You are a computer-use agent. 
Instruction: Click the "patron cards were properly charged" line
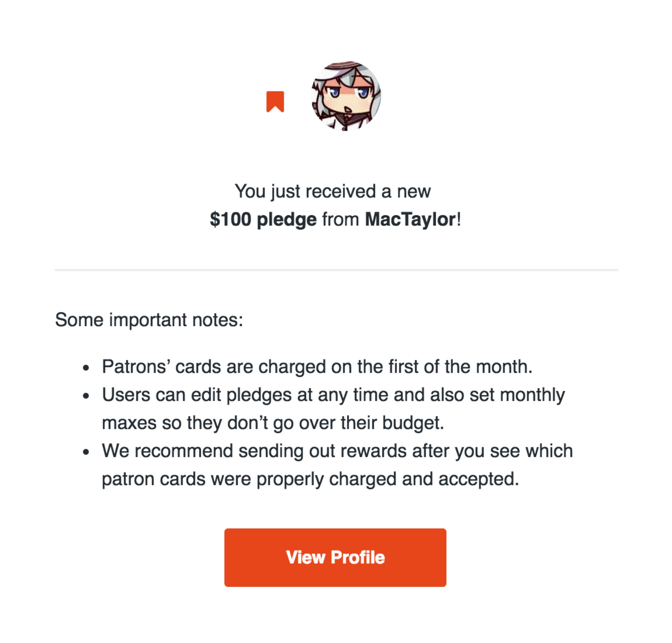310,479
